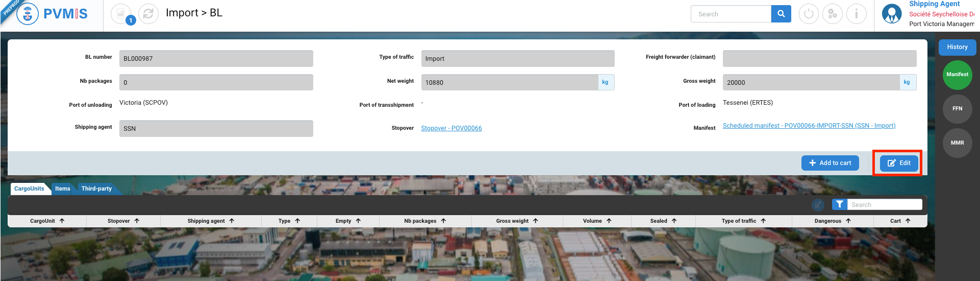The height and width of the screenshot is (281, 980).
Task: Select the FFN circular button
Action: [x=957, y=108]
